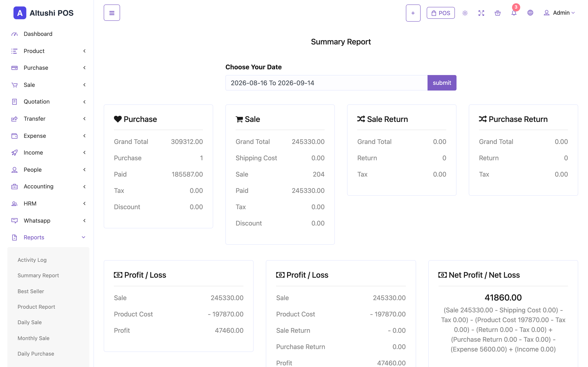This screenshot has height=367, width=588.
Task: Open the cash register basket icon
Action: (497, 13)
